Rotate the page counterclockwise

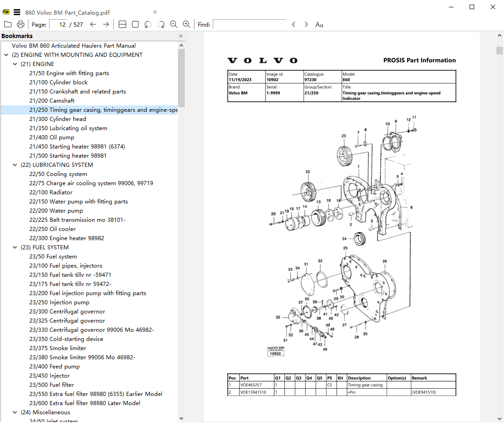point(148,24)
